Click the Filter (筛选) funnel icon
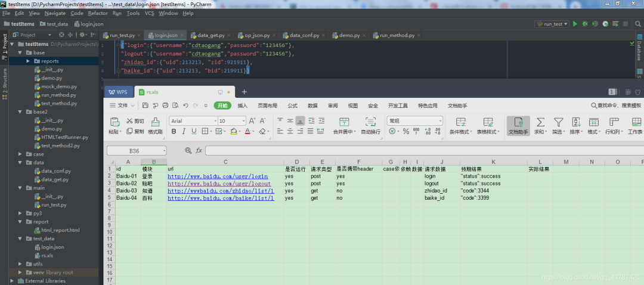Screen dimensions: 644x285 558,122
